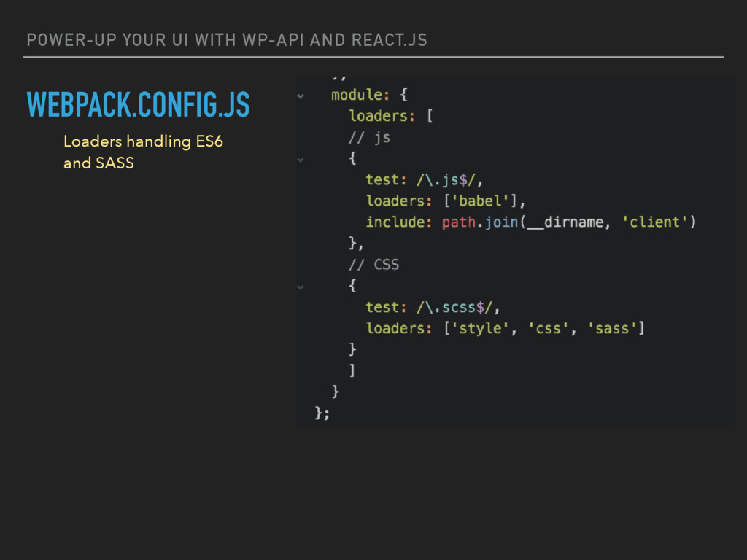Click the 'test: /\.js$/,' code line
Screen dimensions: 747x560
[425, 180]
